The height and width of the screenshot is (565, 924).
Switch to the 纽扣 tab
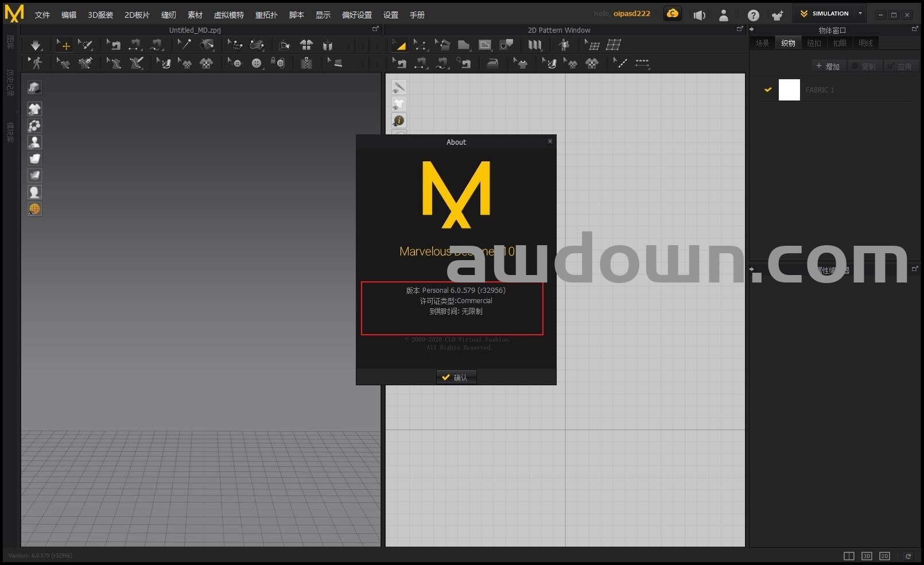(814, 43)
